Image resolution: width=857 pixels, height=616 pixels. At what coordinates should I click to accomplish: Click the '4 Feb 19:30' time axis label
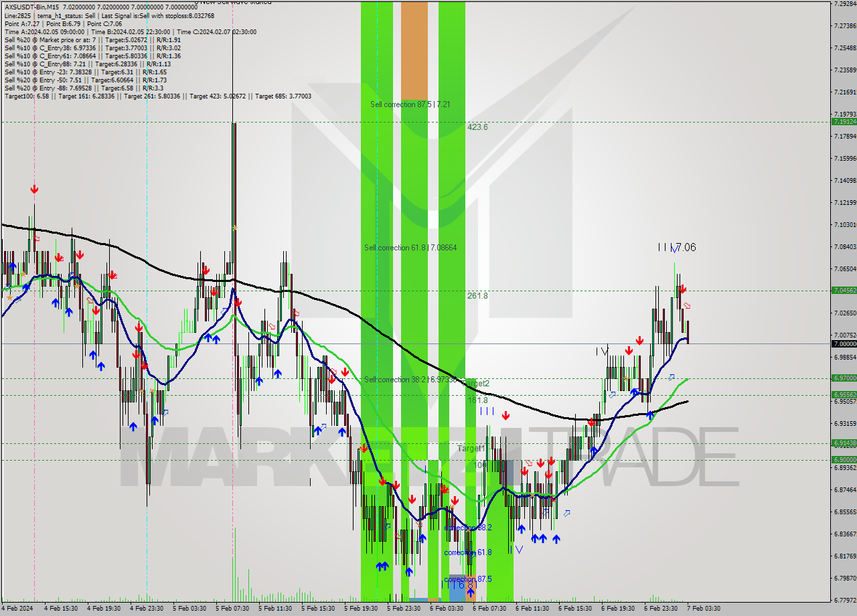click(x=104, y=609)
